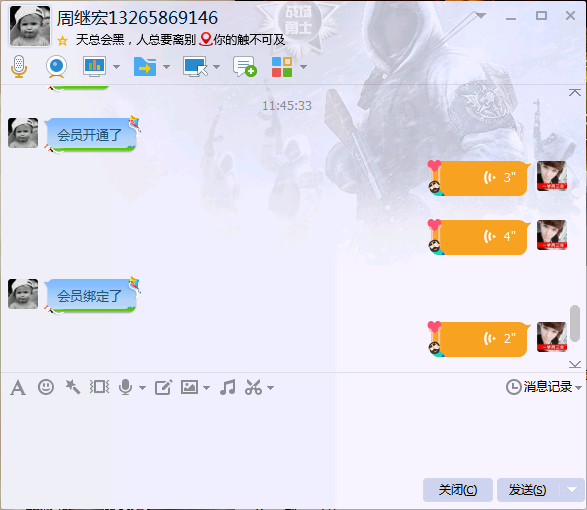This screenshot has width=587, height=510.
Task: Start a video call via webcam icon
Action: pos(57,67)
